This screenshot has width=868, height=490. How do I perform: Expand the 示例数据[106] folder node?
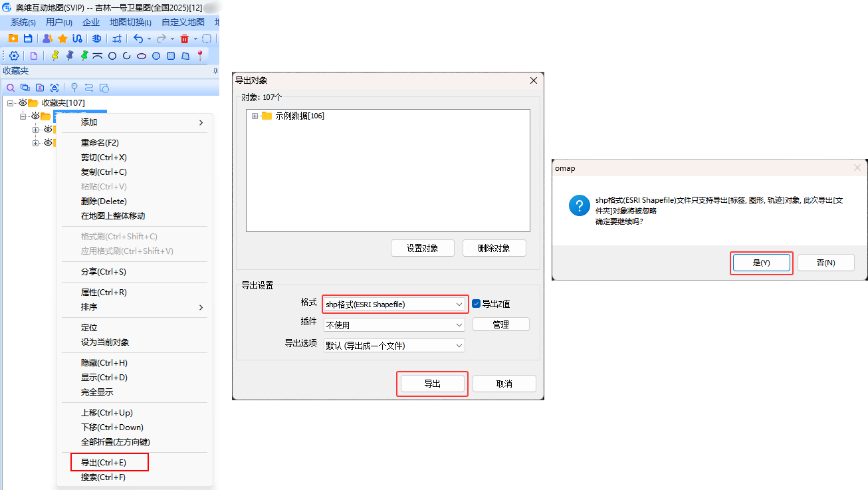(255, 116)
